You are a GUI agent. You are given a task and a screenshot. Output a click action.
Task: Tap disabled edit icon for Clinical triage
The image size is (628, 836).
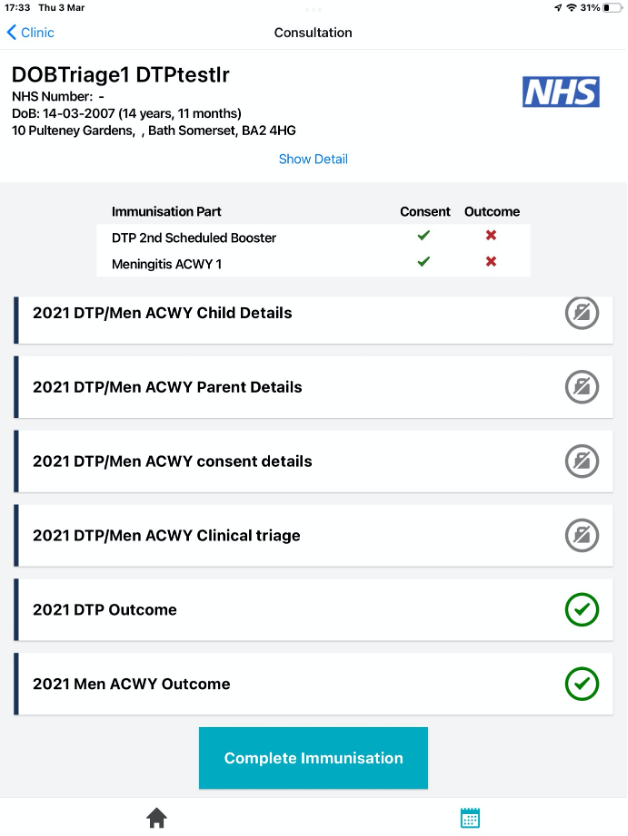(x=581, y=536)
